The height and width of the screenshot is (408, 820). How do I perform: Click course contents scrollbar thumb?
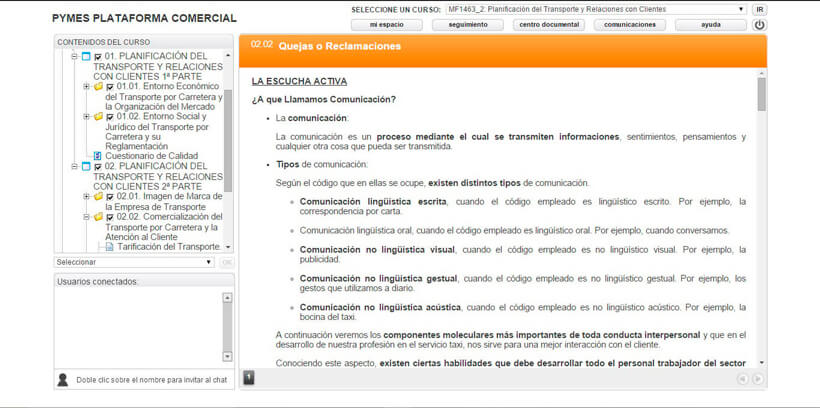click(227, 140)
